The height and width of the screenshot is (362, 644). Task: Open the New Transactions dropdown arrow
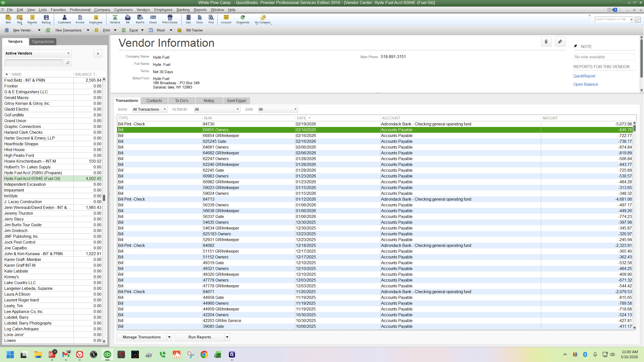[x=88, y=30]
